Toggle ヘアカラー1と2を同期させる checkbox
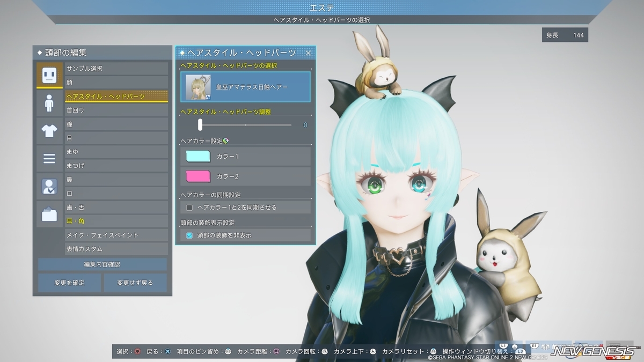Image resolution: width=644 pixels, height=362 pixels. (x=189, y=207)
